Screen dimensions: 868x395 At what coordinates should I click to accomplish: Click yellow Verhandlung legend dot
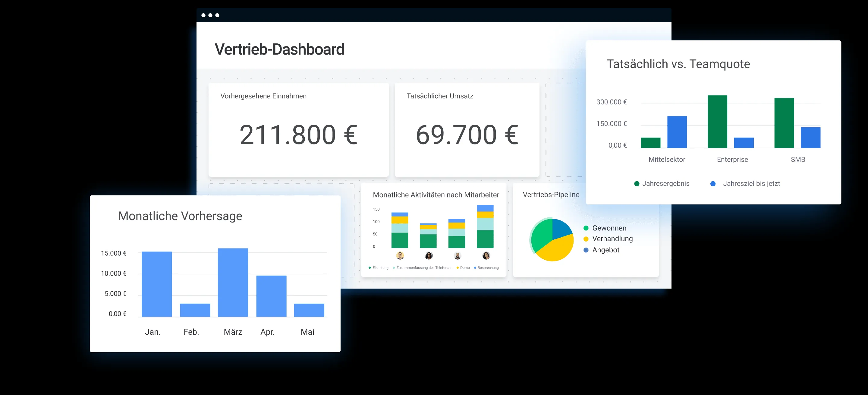pos(586,239)
